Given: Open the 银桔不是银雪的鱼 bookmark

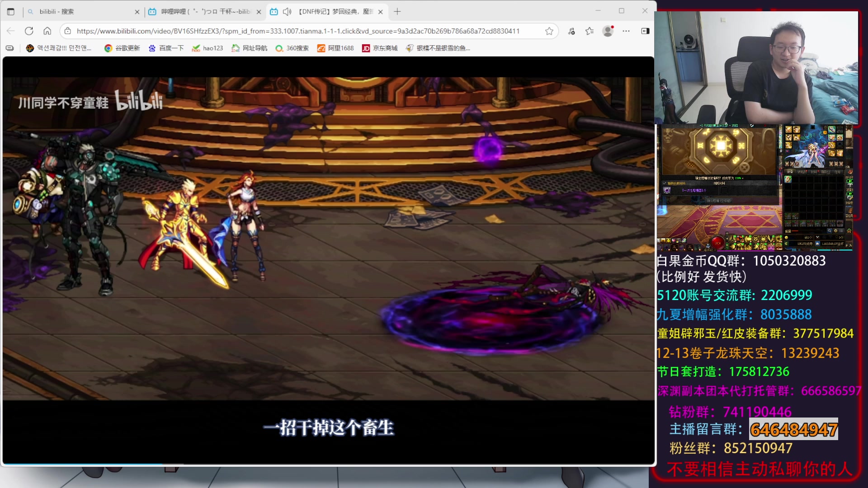Looking at the screenshot, I should (438, 48).
